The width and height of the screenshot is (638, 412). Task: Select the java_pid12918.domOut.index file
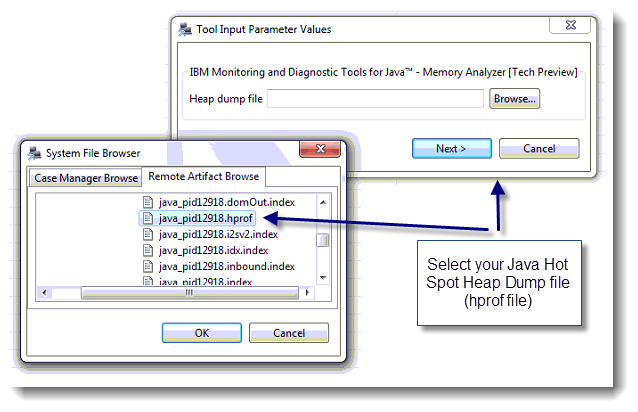coord(227,202)
